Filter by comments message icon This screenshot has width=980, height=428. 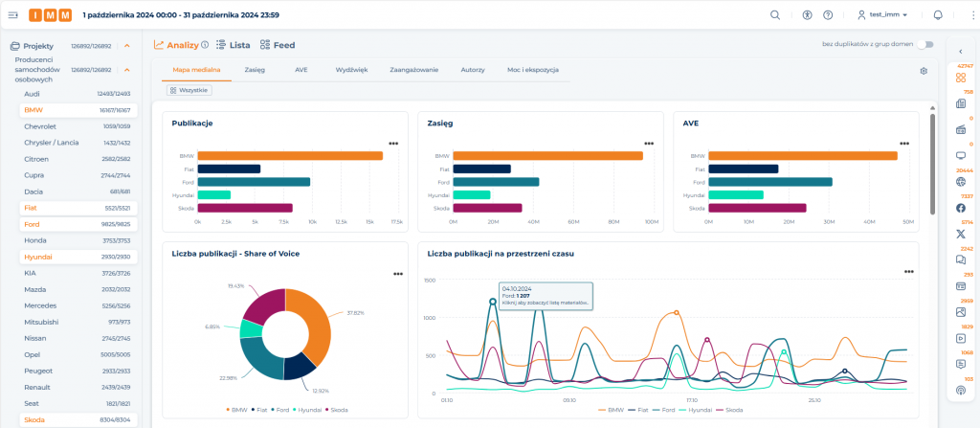961,364
